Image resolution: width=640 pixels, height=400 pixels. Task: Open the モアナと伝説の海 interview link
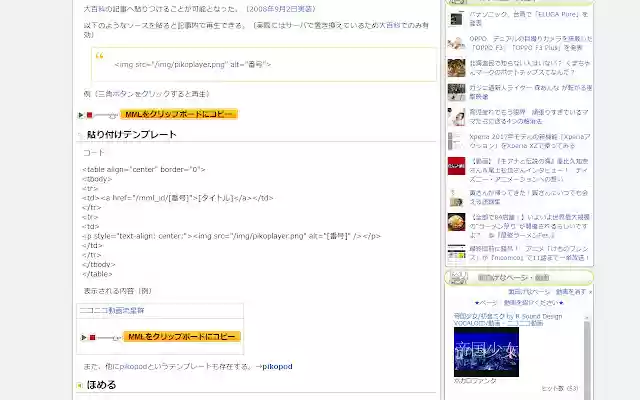(x=529, y=170)
